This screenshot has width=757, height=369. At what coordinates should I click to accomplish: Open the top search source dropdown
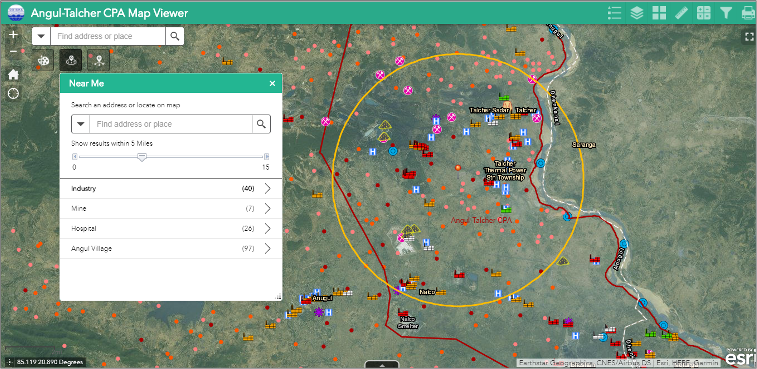41,36
